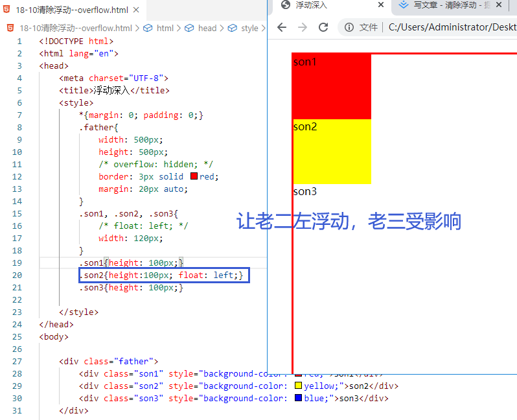Screen dimensions: 517x420
Task: Click the yellow son2 box in browser
Action: point(332,152)
